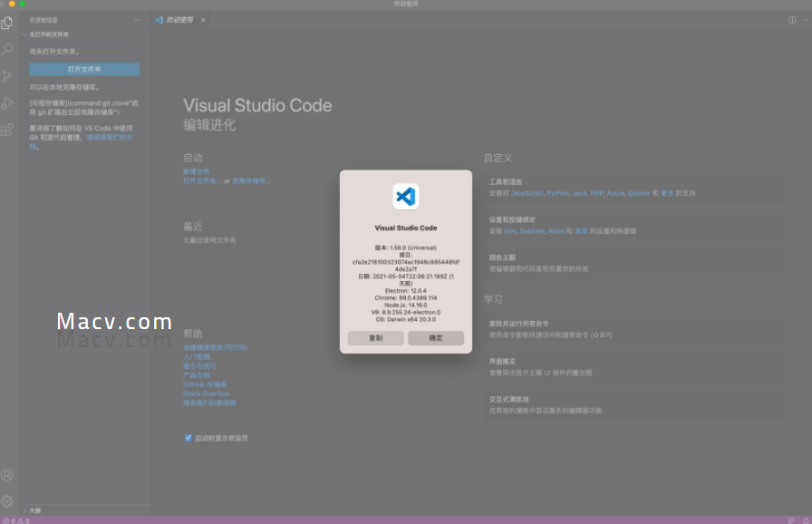This screenshot has height=524, width=812.
Task: Select the 欢迎使用 editor tab
Action: pos(179,20)
